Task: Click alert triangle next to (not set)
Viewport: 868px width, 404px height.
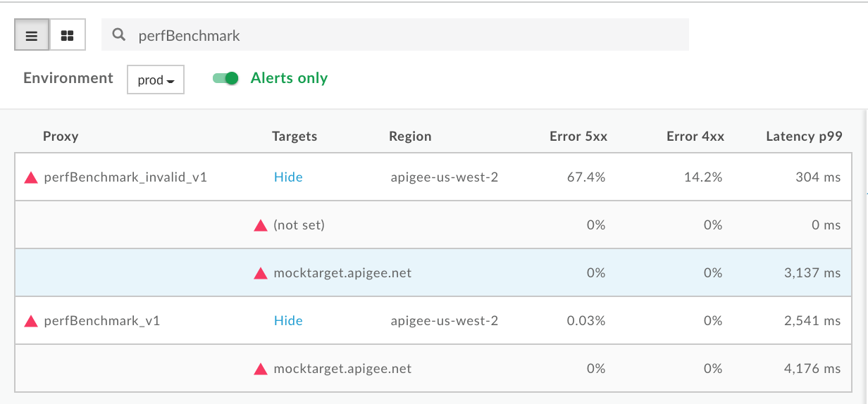Action: coord(261,225)
